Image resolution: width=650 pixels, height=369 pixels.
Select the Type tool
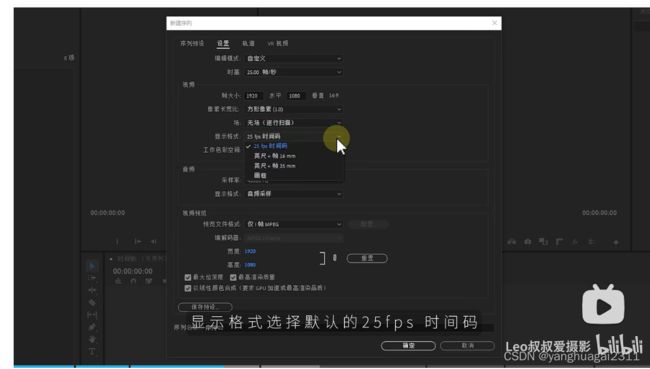click(92, 352)
